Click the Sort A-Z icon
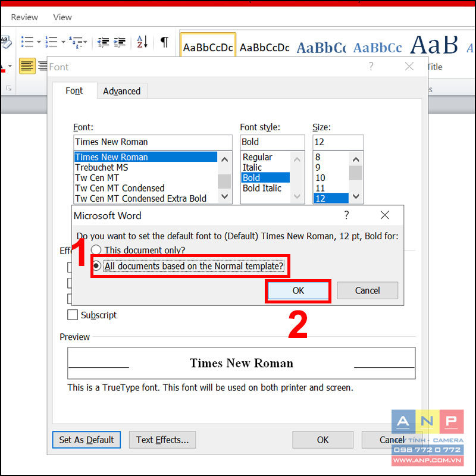The image size is (476, 476). 142,42
